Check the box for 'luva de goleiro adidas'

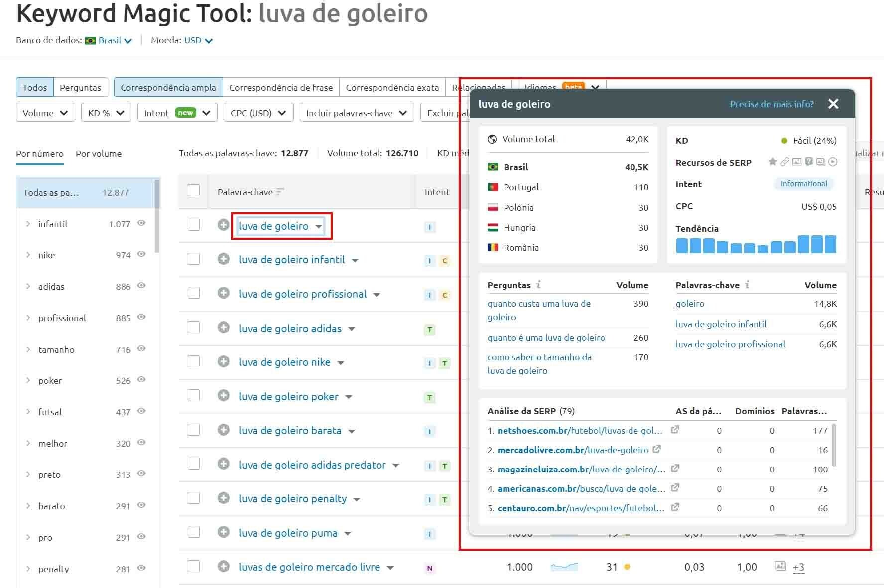(x=194, y=327)
